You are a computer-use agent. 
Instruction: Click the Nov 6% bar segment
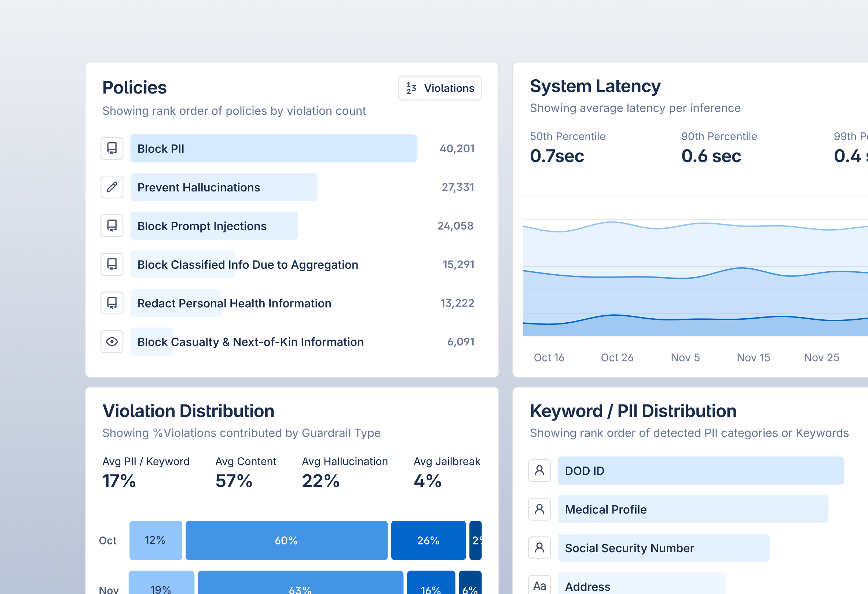pos(470,582)
